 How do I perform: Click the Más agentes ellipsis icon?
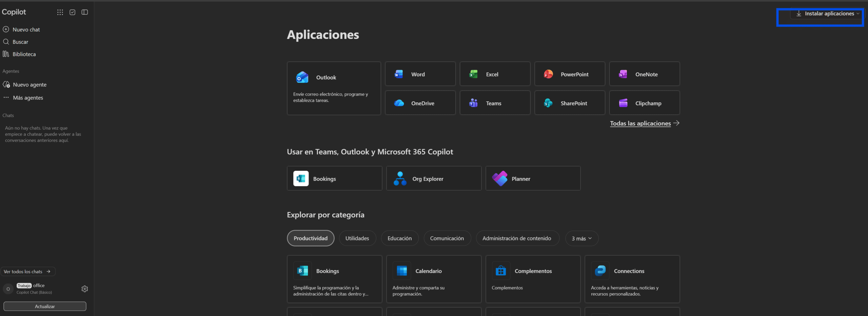[x=6, y=97]
